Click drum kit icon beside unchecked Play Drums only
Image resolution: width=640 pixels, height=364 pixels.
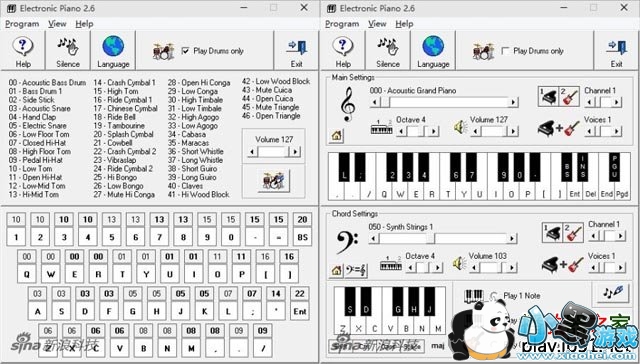483,51
